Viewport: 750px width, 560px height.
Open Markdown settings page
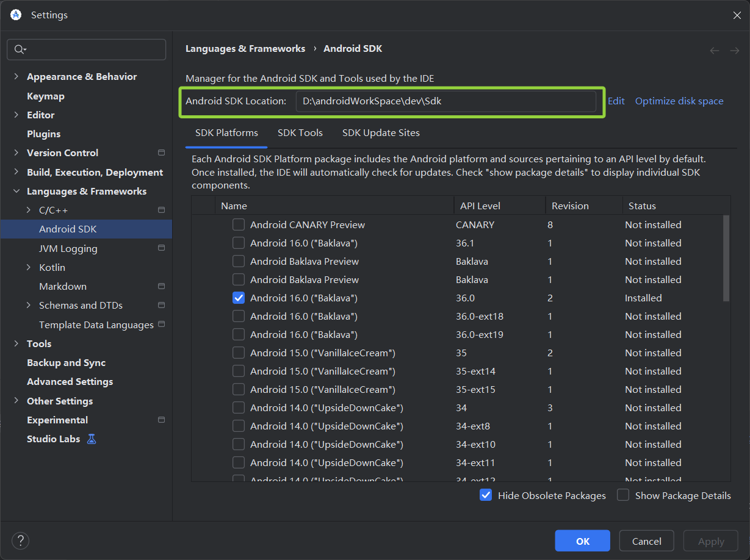point(63,286)
